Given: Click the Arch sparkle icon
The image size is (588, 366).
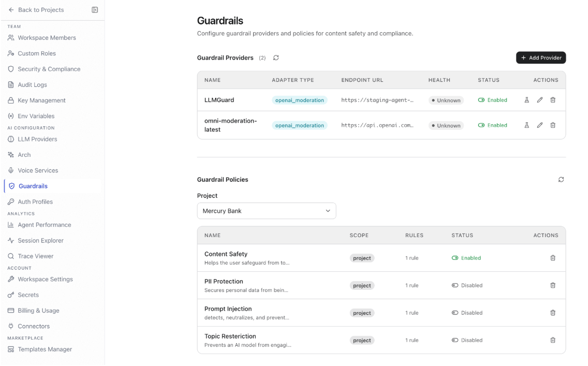Looking at the screenshot, I should pyautogui.click(x=11, y=154).
